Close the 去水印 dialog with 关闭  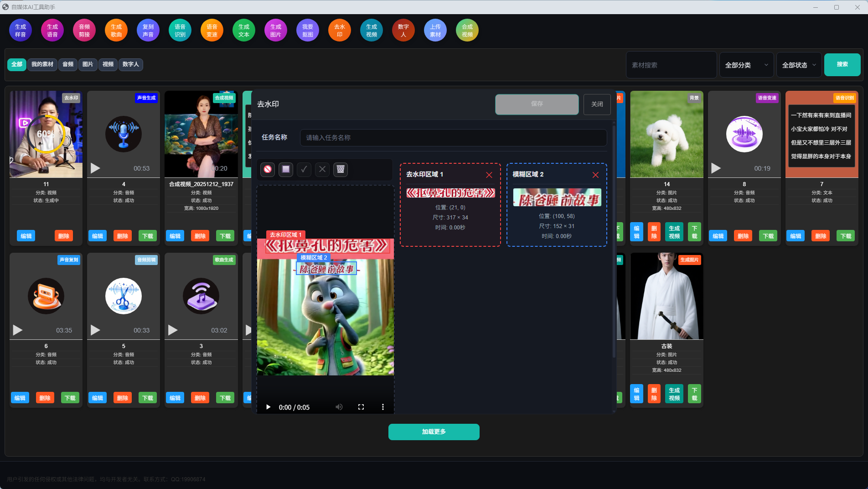pyautogui.click(x=597, y=104)
